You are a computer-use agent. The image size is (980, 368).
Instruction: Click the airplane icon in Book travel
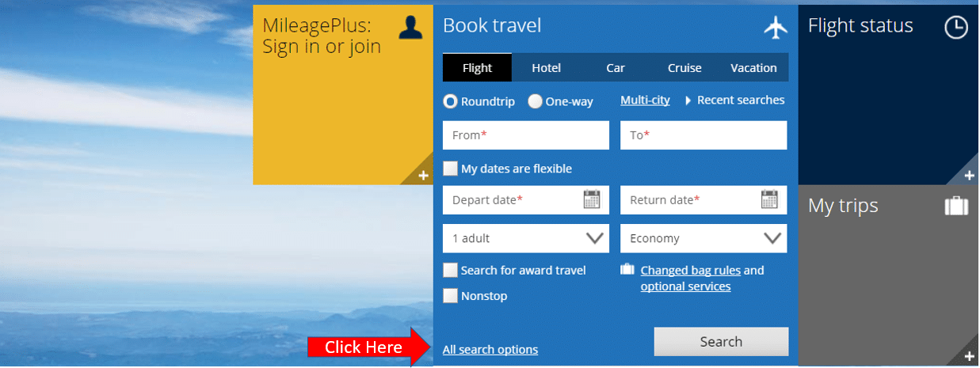pyautogui.click(x=776, y=27)
